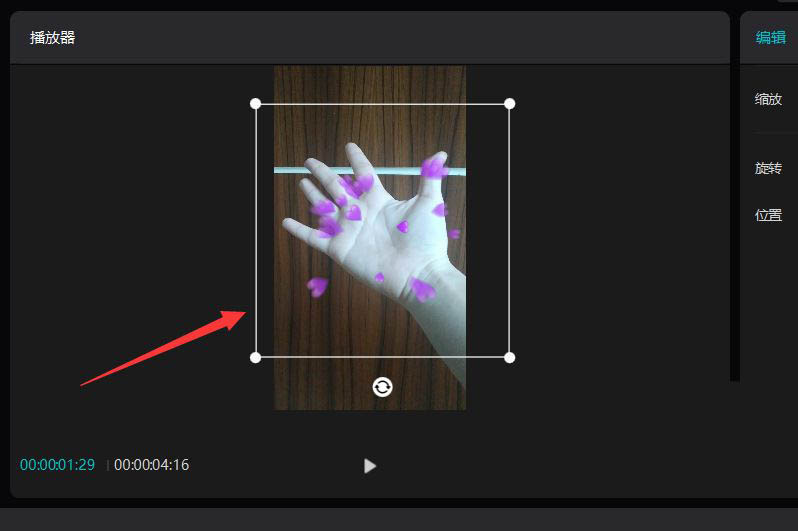Switch to the 编辑 tab
798x531 pixels.
[771, 37]
